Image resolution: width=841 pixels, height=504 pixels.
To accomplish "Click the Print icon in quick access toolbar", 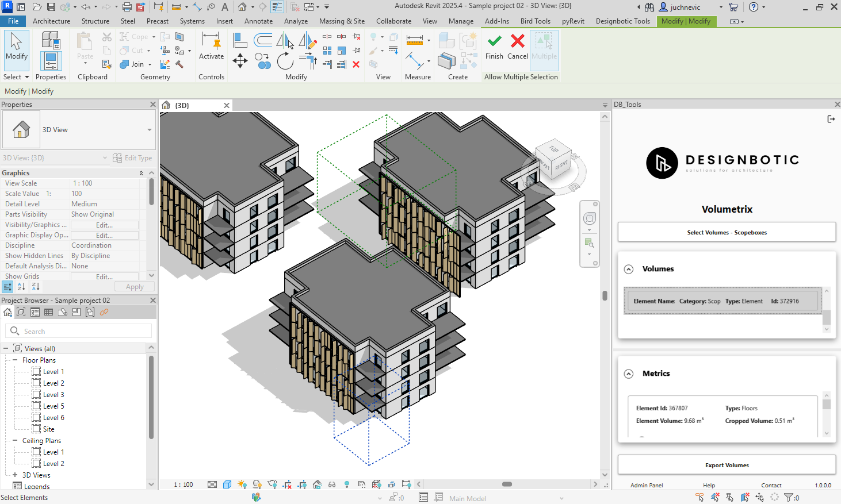I will [x=127, y=7].
